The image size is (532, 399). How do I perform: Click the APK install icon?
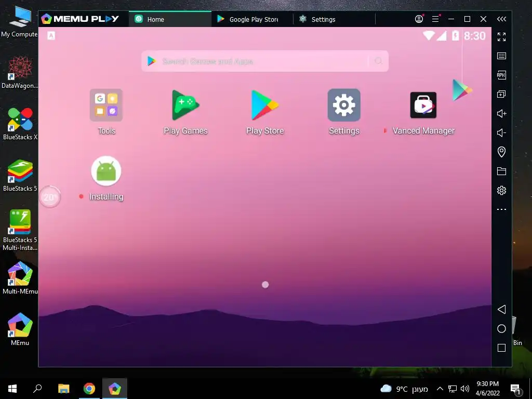501,75
